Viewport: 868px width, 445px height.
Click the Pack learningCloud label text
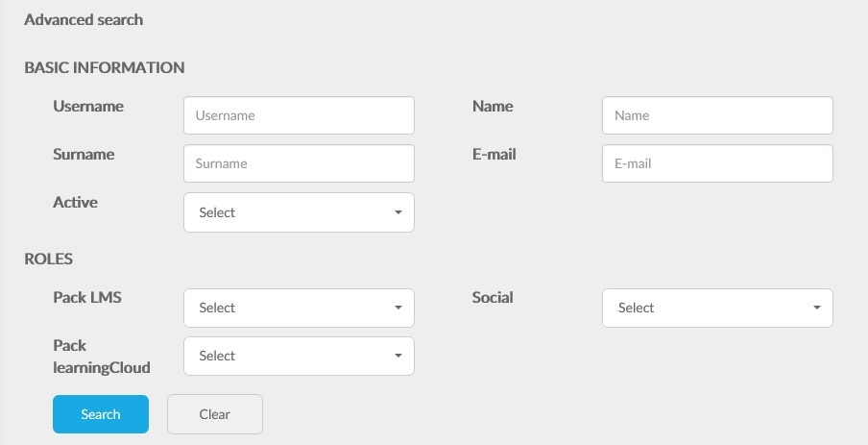click(102, 357)
